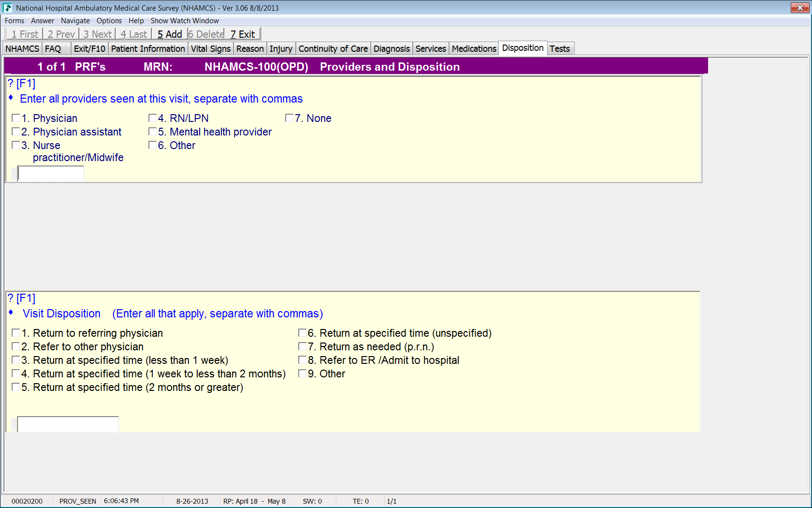Click the providers seen answer input field
The height and width of the screenshot is (508, 812).
pos(51,173)
